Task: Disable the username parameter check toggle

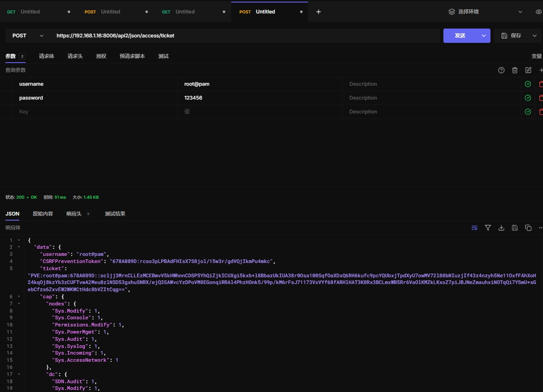Action: 528,84
